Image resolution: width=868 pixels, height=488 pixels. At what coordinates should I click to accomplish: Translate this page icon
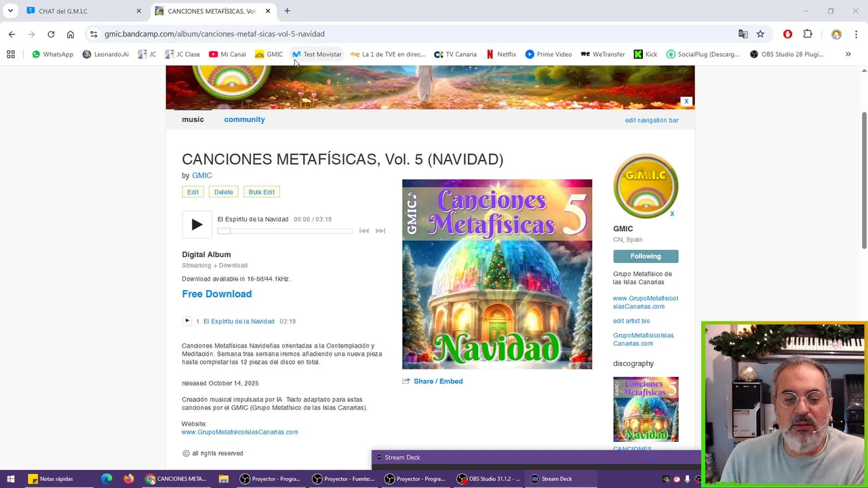(x=743, y=34)
